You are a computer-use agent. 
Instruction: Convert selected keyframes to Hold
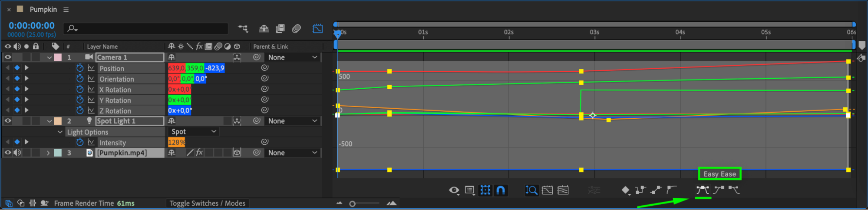pyautogui.click(x=640, y=190)
